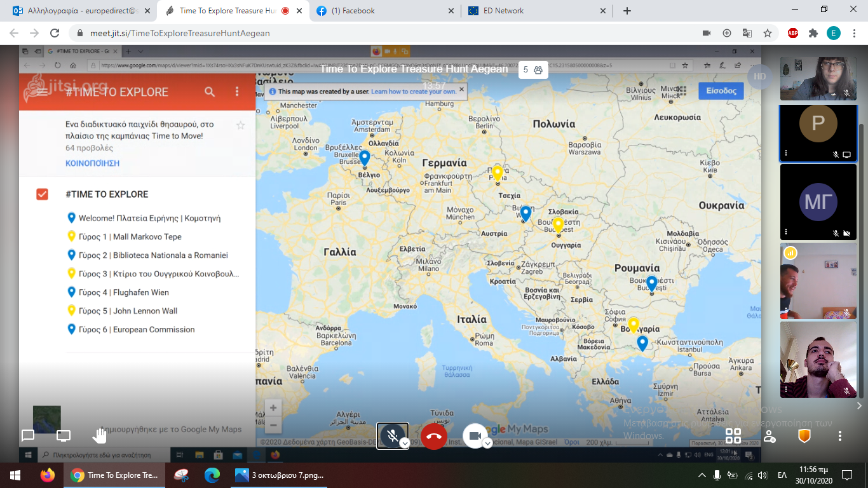Open the Jitsi chat panel

point(28,436)
